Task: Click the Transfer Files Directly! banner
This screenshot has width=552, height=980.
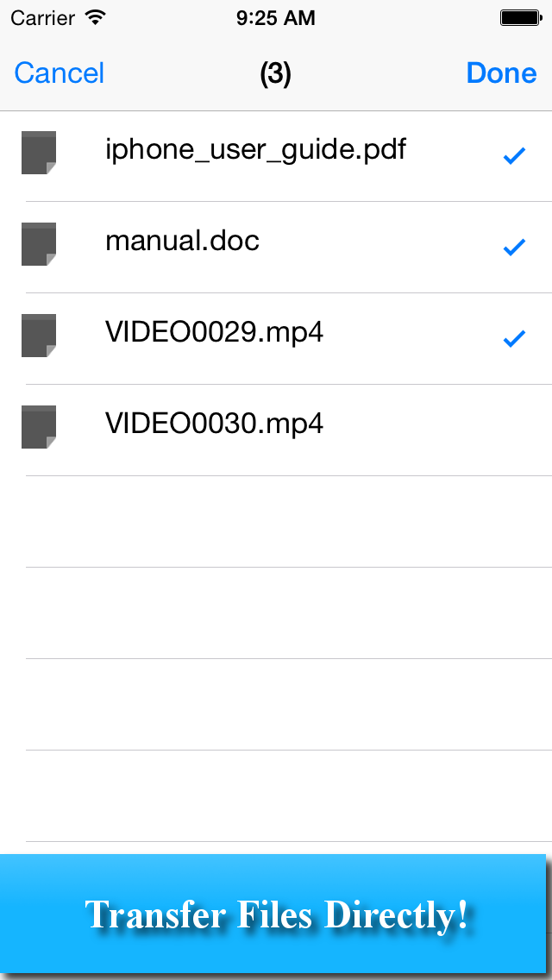Action: (x=273, y=914)
